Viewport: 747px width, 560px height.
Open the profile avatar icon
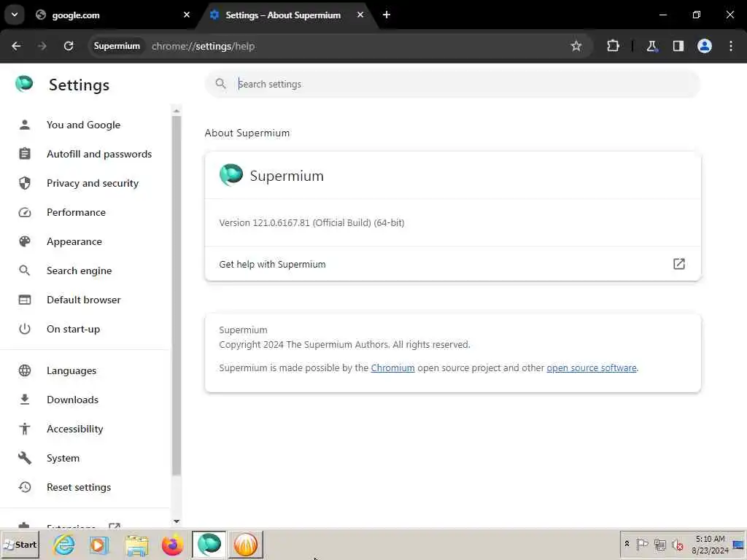click(x=705, y=46)
